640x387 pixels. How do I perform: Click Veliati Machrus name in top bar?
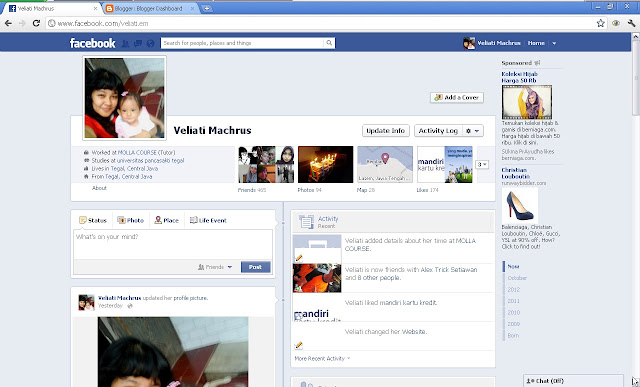pyautogui.click(x=499, y=43)
